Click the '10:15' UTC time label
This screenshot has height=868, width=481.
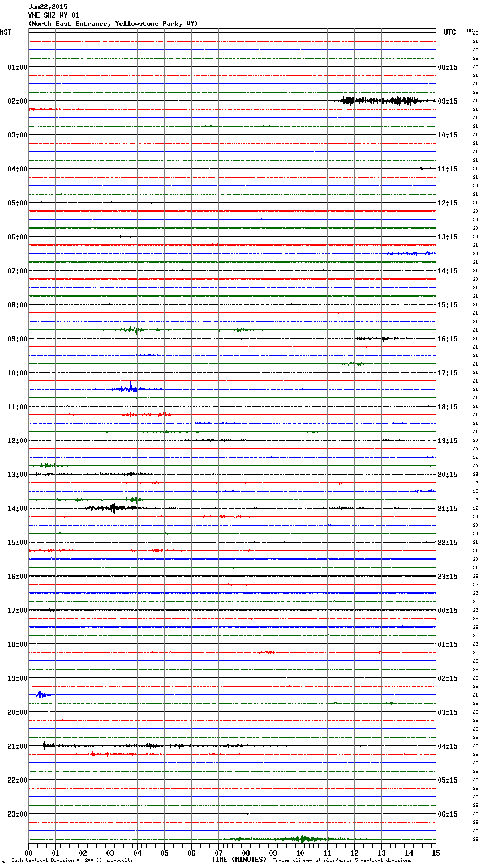(x=448, y=135)
